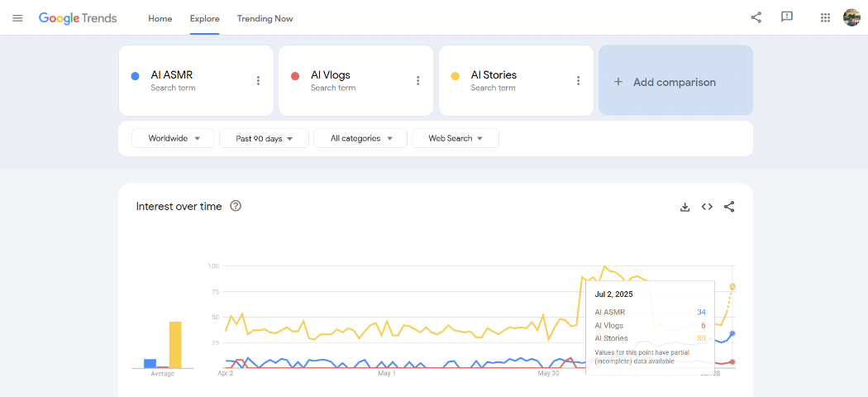
Task: Edit the AI ASMR search term
Action: tap(172, 74)
